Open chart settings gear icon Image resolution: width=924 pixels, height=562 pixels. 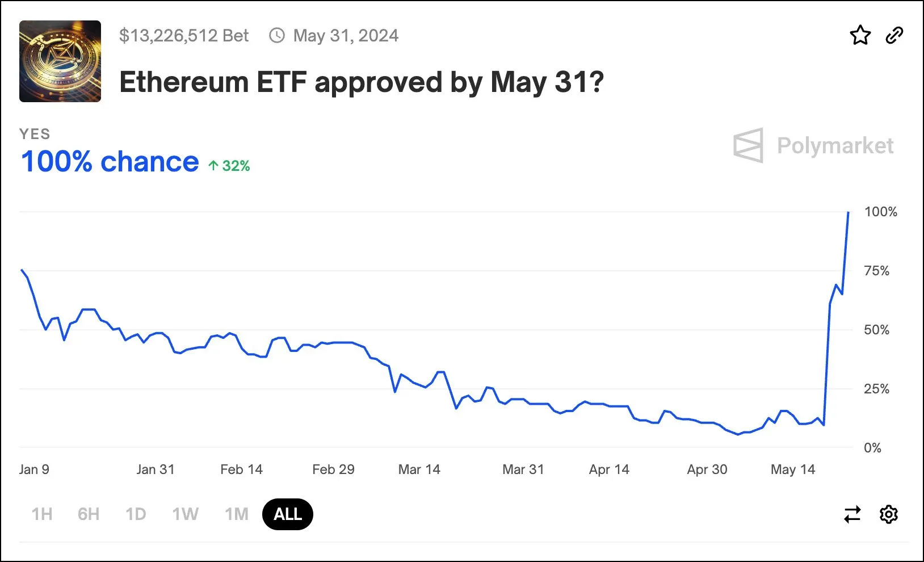pos(889,514)
